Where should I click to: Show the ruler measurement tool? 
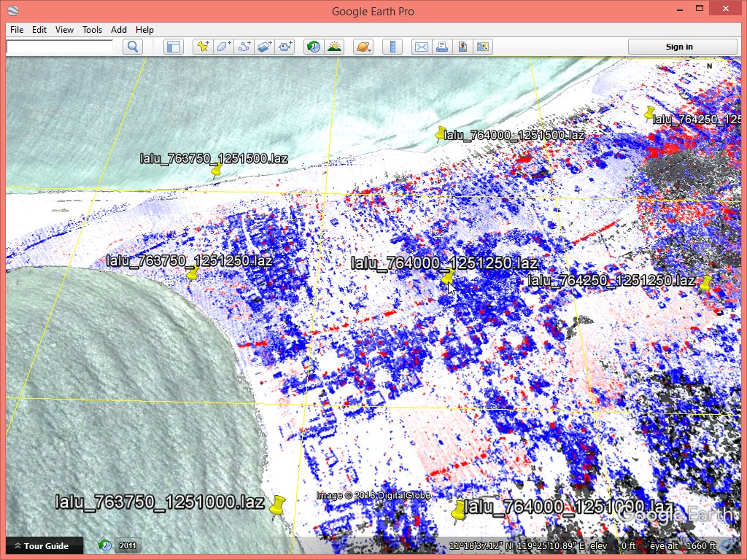click(x=392, y=47)
